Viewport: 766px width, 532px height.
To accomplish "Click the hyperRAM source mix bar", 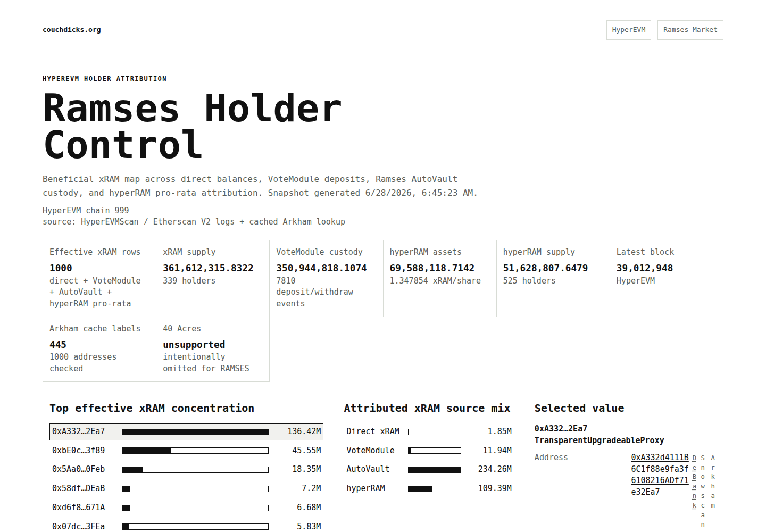I will [435, 489].
